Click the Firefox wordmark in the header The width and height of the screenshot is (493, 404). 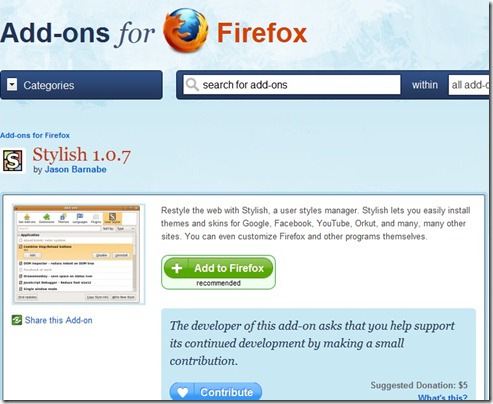pos(262,33)
